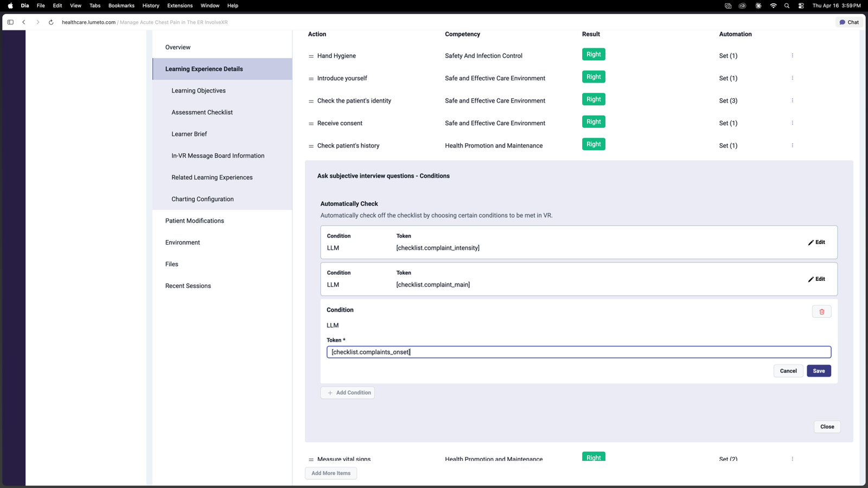
Task: Open the Chat panel button
Action: pyautogui.click(x=849, y=22)
